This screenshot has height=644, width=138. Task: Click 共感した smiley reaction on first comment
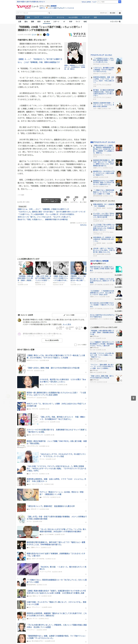58,328
